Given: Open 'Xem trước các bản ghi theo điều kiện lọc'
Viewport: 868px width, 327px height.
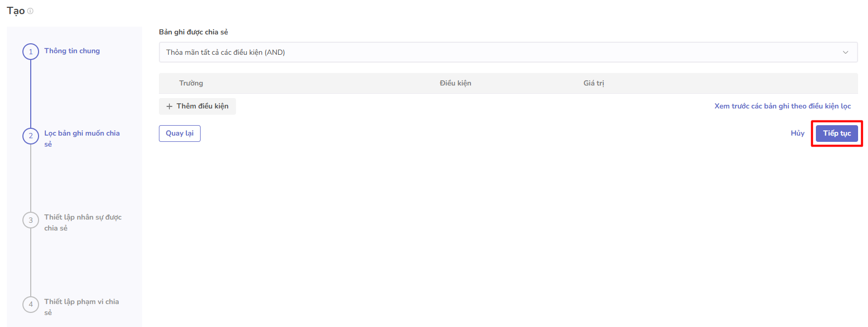Looking at the screenshot, I should coord(783,106).
